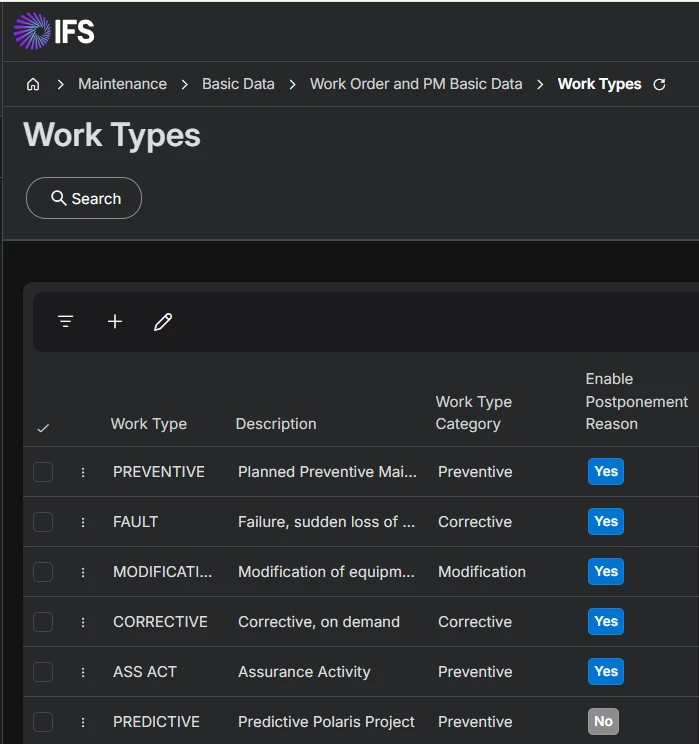Toggle the select-all rows checkmark

[x=43, y=428]
